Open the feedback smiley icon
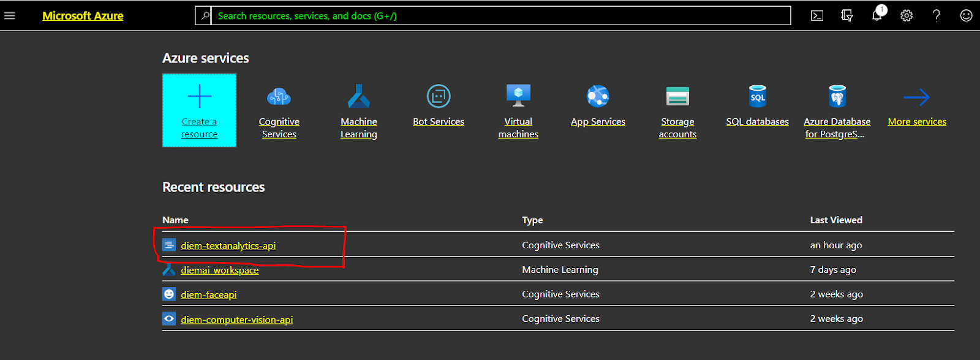 966,16
